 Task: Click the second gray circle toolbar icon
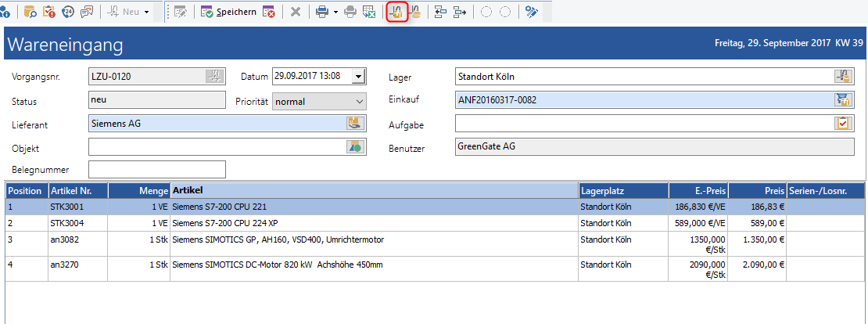pyautogui.click(x=505, y=12)
